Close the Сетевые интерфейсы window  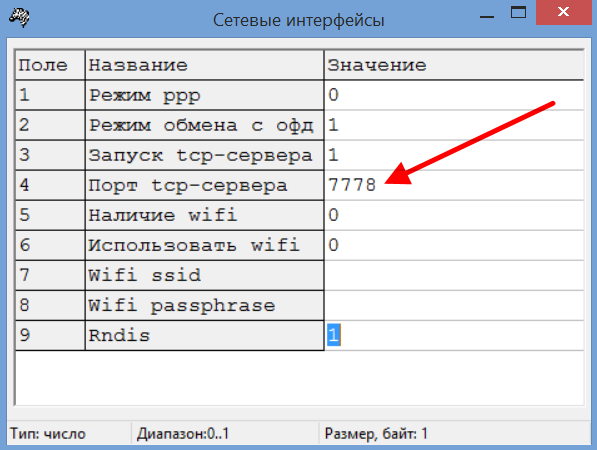click(564, 13)
